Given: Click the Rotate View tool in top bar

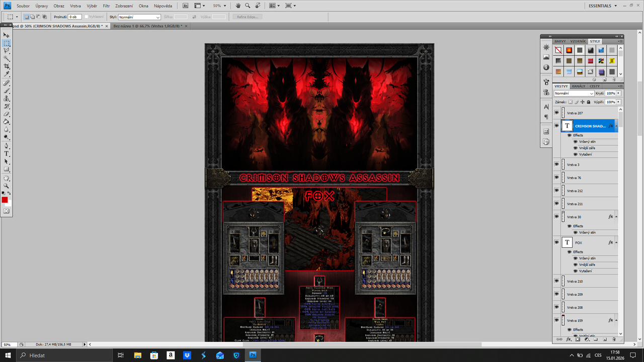Looking at the screenshot, I should click(x=258, y=6).
